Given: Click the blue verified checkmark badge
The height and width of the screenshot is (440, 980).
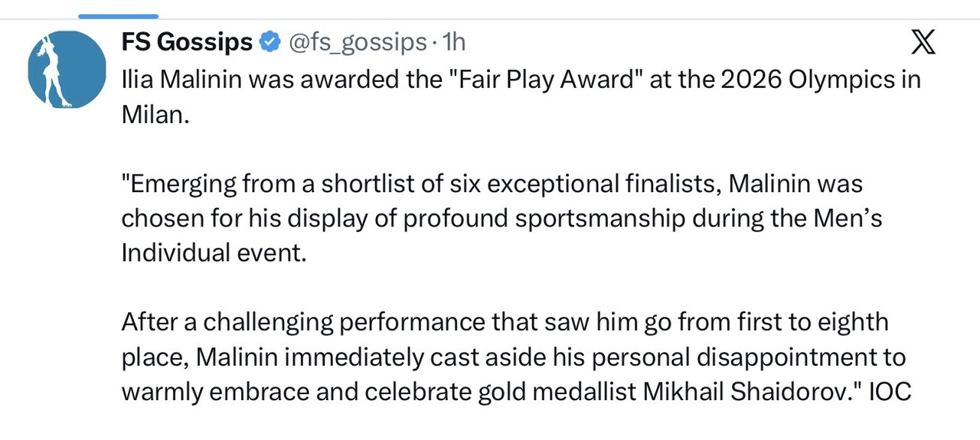Looking at the screenshot, I should coord(269,42).
